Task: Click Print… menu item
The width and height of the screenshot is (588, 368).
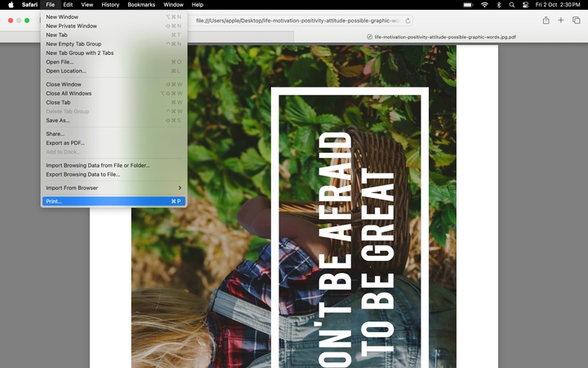Action: (114, 202)
